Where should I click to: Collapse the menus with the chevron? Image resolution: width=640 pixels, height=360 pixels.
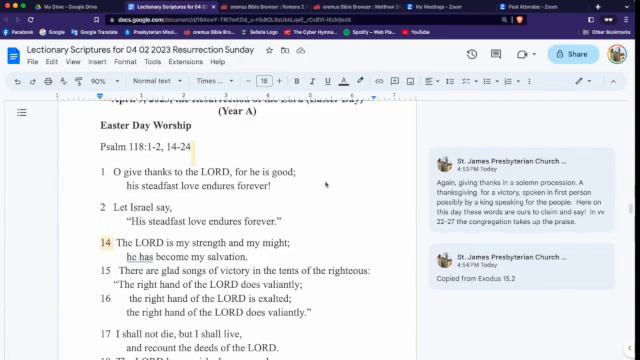(613, 82)
